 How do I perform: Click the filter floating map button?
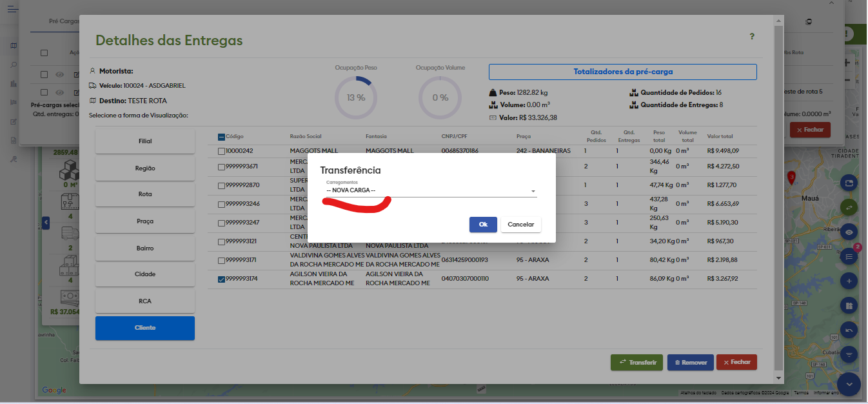coord(849,355)
